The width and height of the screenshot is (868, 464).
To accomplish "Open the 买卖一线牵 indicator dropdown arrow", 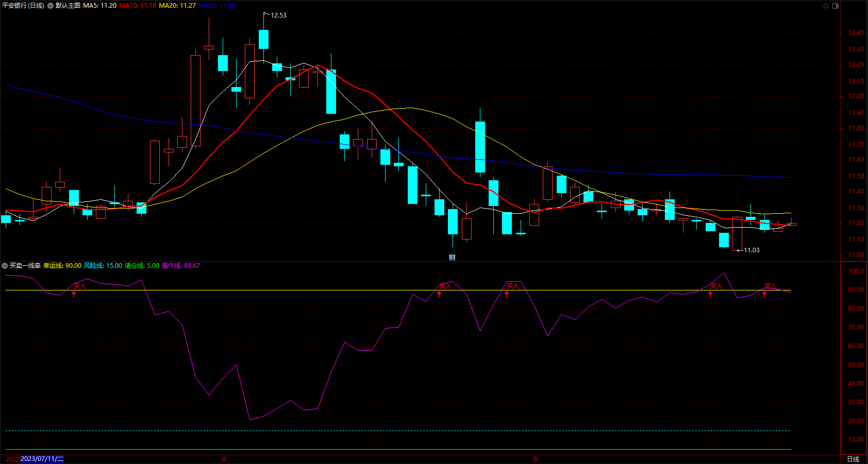I will [x=5, y=266].
